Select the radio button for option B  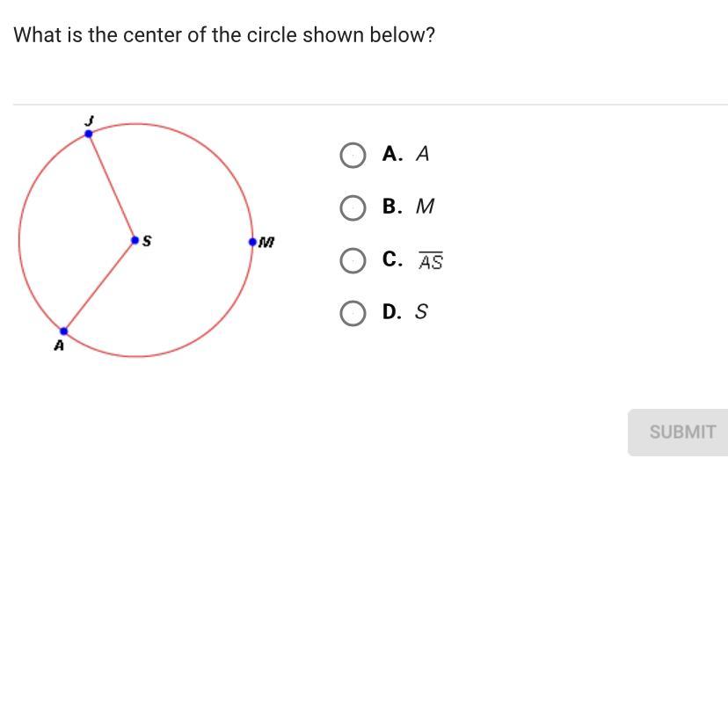tap(353, 207)
